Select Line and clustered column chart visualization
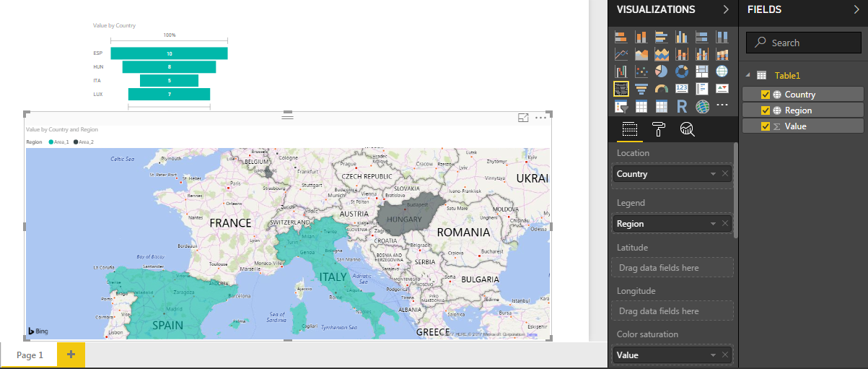 pos(701,54)
